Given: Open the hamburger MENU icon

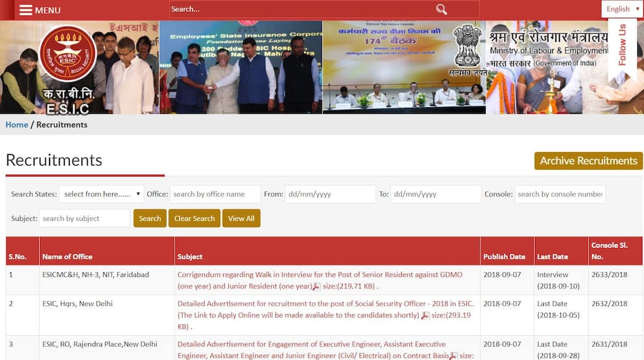Looking at the screenshot, I should coord(26,10).
